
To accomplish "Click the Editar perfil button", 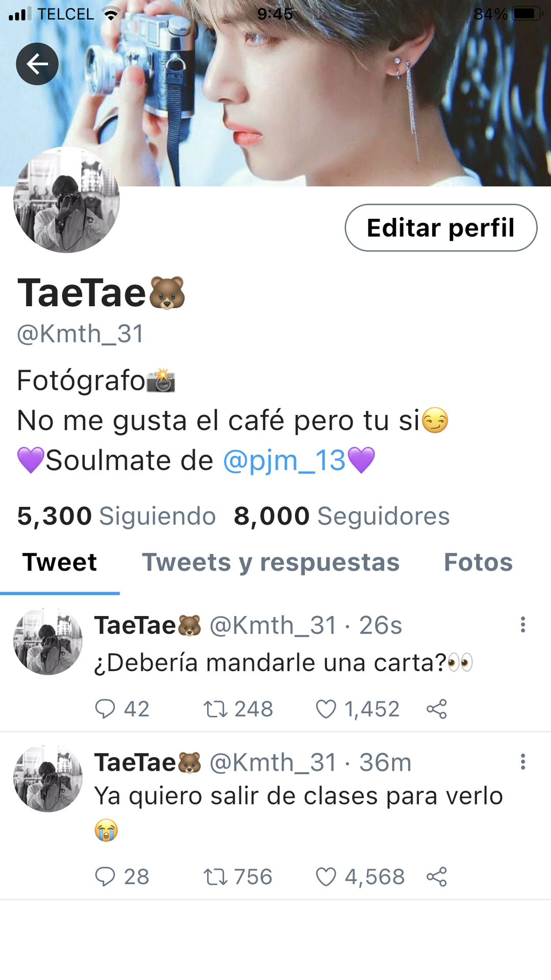I will click(x=441, y=228).
